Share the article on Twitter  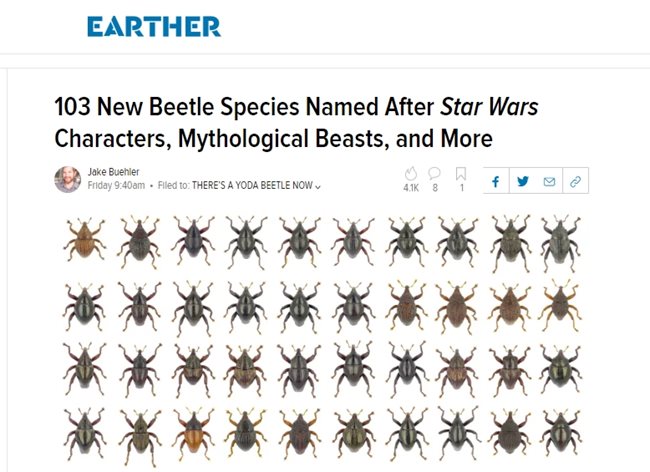[523, 181]
